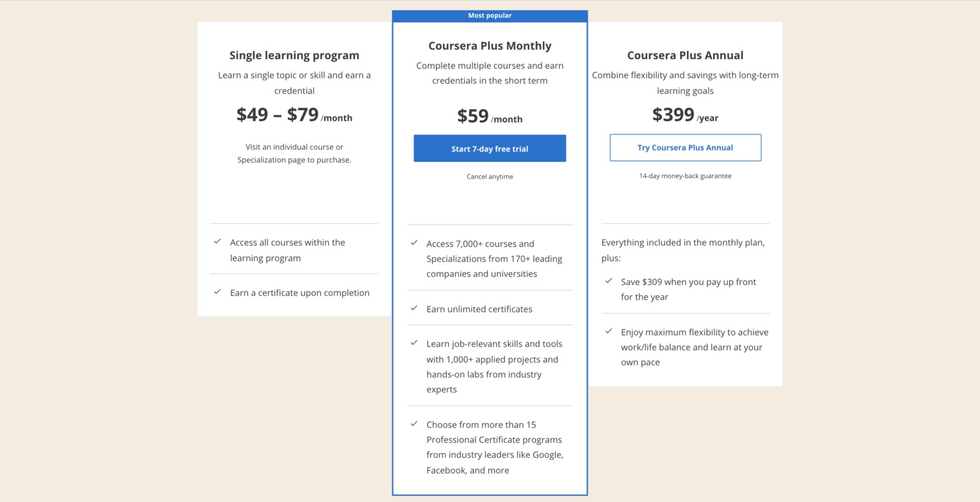Click the '$49 – $79 /month' price range
The image size is (980, 502).
(x=294, y=115)
